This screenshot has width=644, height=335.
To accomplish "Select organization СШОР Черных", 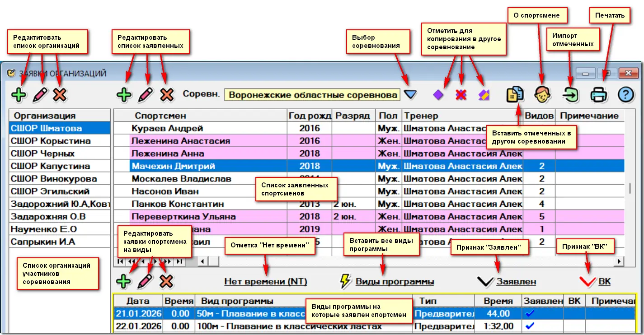I will [x=60, y=154].
